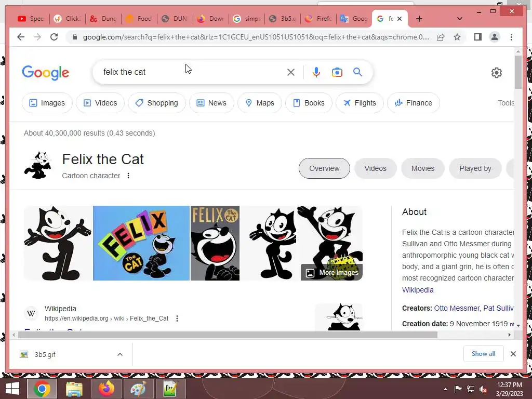Open the Chrome three-dot menu
The height and width of the screenshot is (399, 532).
(511, 37)
